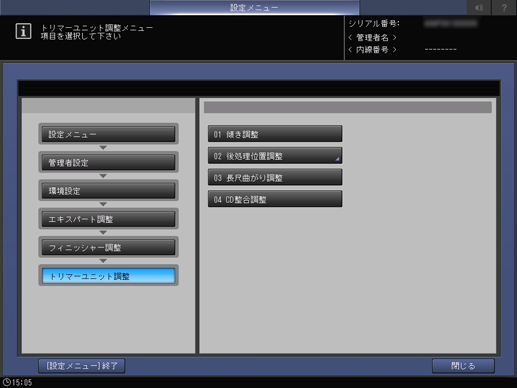Viewport: 517px width, 388px height.
Task: Go back to 設定メニュー breadcrumb level
Action: click(x=108, y=134)
